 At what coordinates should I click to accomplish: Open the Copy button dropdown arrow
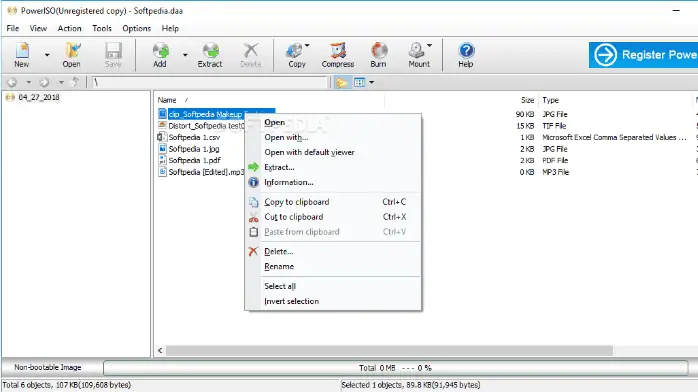click(x=307, y=45)
